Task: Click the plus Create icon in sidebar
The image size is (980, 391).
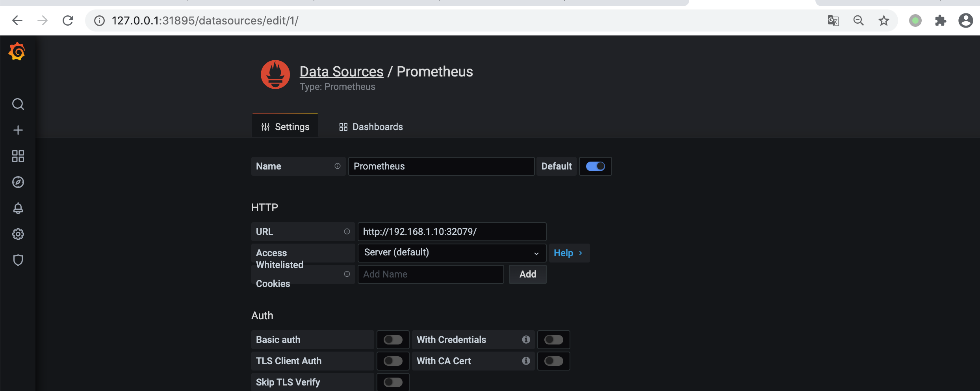Action: (x=18, y=130)
